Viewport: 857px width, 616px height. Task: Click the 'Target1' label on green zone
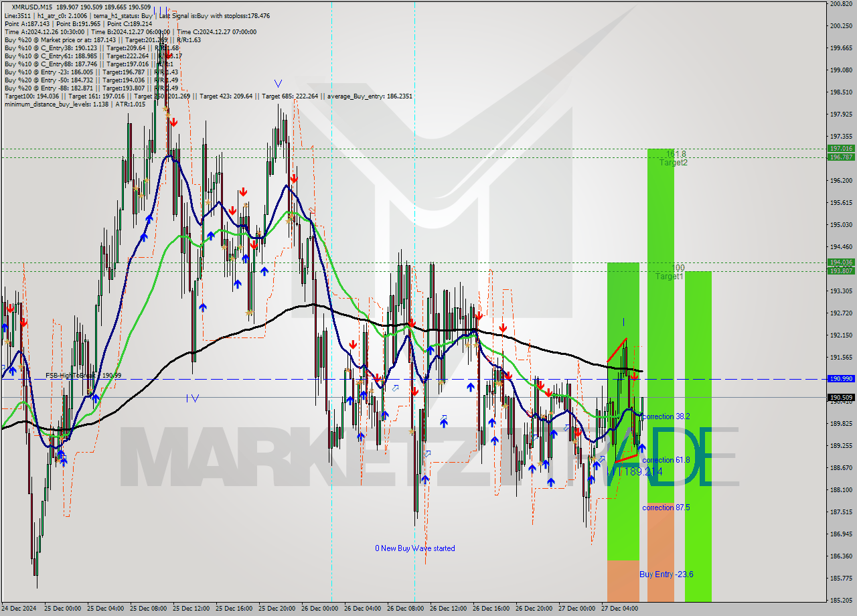[x=669, y=277]
